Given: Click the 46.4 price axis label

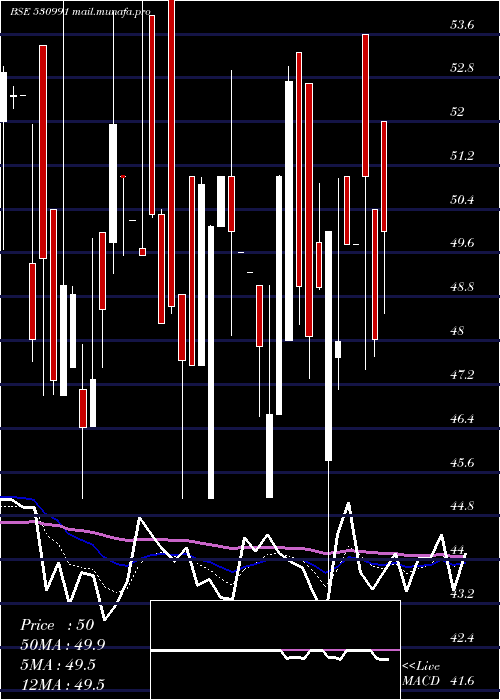Looking at the screenshot, I should (462, 419).
